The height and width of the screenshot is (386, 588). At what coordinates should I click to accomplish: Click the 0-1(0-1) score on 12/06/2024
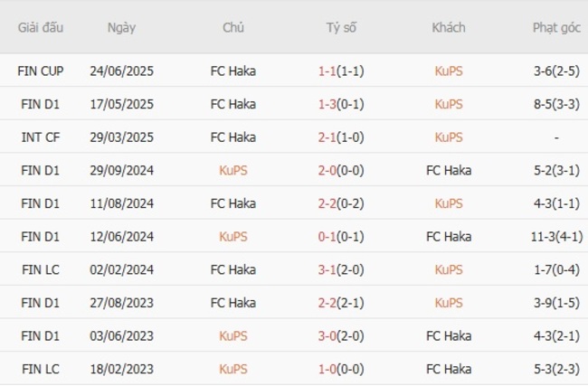[341, 237]
